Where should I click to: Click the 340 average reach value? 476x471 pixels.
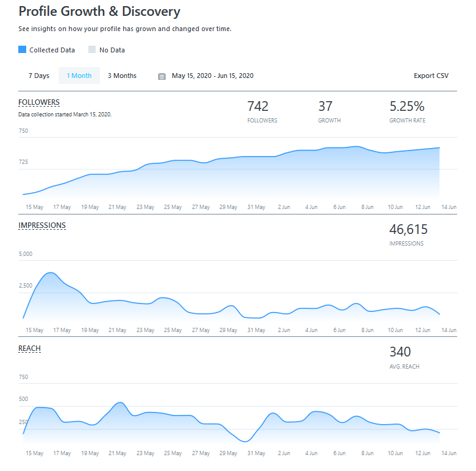point(400,352)
